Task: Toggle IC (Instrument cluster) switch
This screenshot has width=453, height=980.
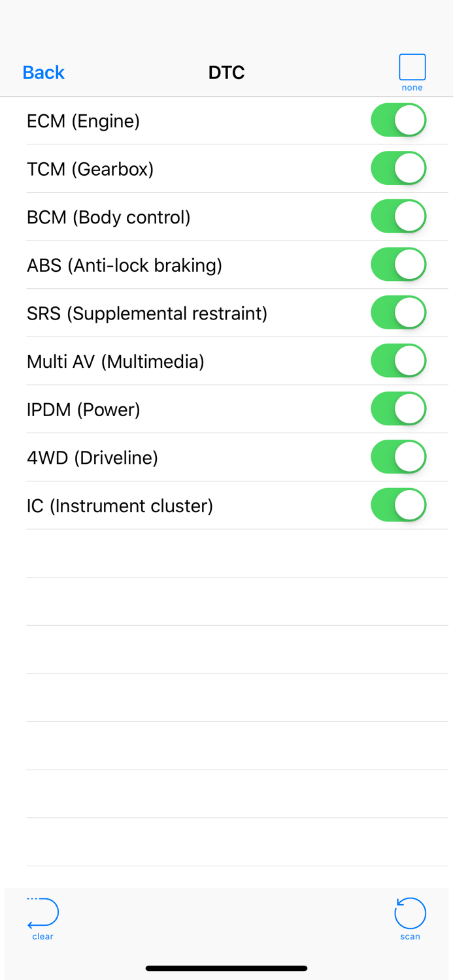Action: click(398, 506)
